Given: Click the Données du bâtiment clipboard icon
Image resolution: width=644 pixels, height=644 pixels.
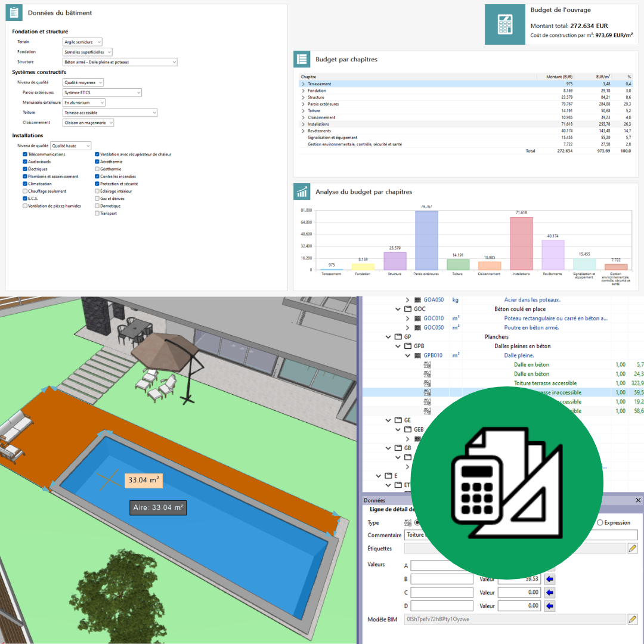Looking at the screenshot, I should 15,13.
